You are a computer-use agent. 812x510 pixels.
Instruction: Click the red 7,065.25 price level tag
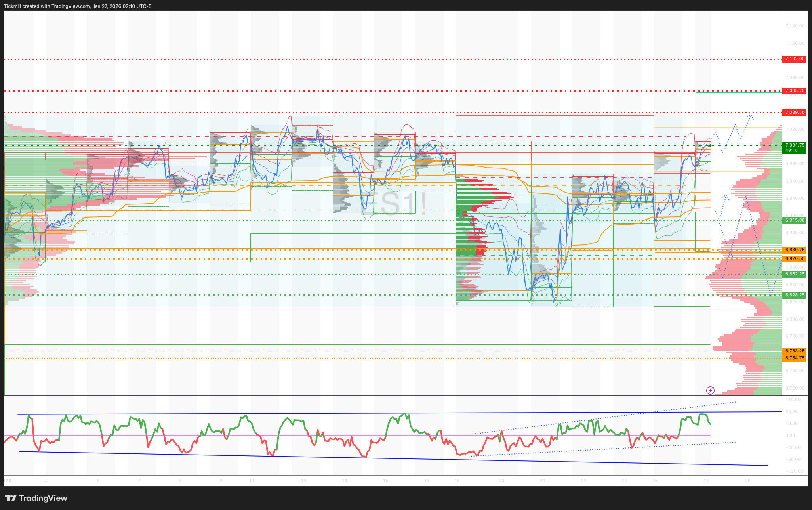pos(795,91)
